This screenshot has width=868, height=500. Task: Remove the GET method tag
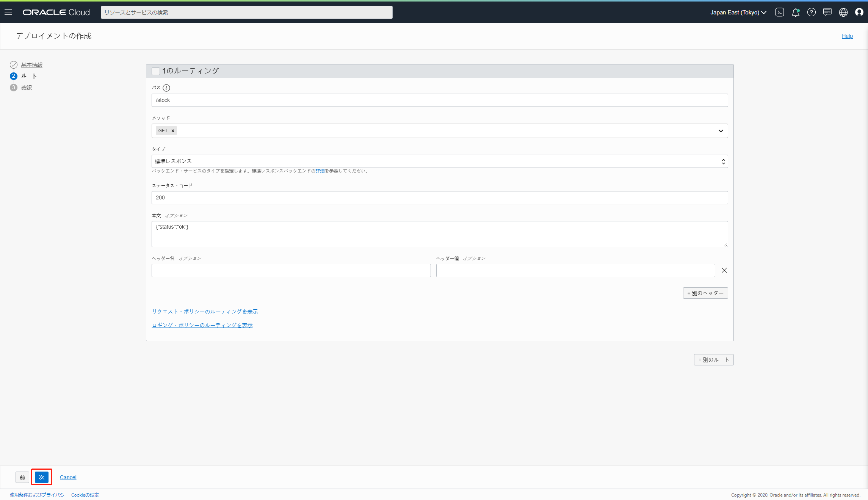click(173, 131)
